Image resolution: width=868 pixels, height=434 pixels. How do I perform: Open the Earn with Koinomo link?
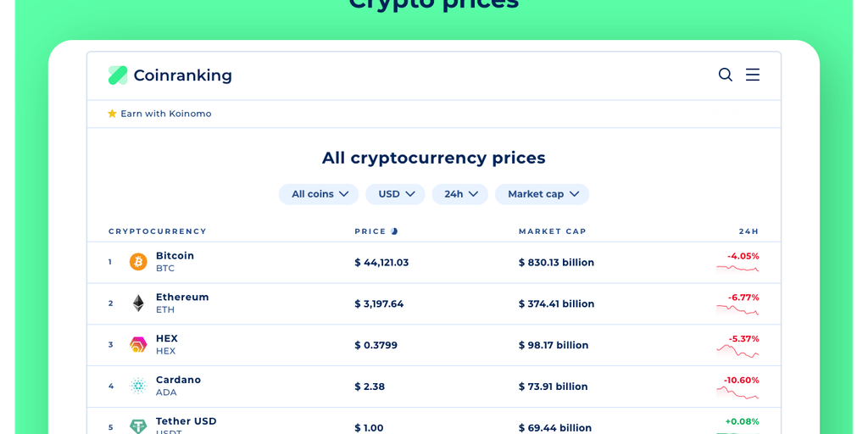(x=166, y=114)
